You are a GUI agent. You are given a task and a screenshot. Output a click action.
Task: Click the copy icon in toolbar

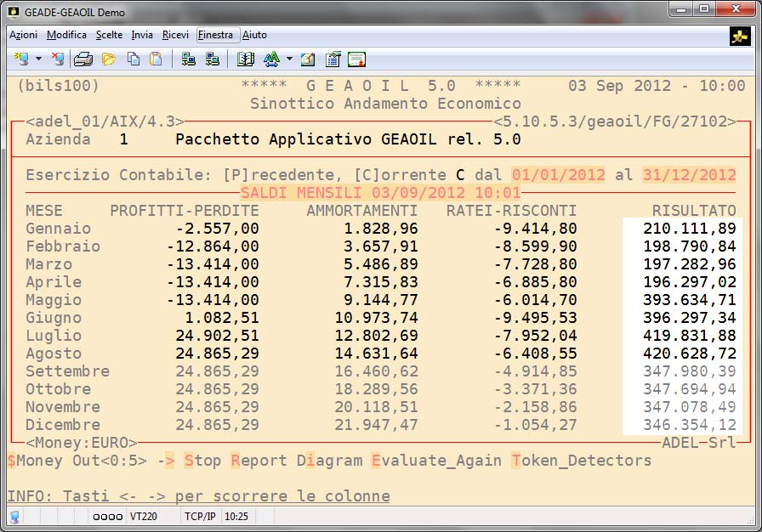133,59
